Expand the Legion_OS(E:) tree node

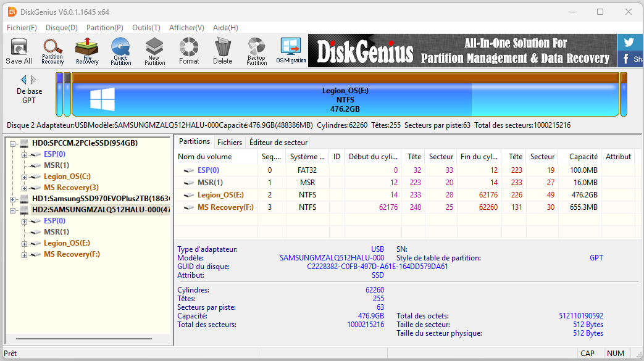[x=24, y=244]
